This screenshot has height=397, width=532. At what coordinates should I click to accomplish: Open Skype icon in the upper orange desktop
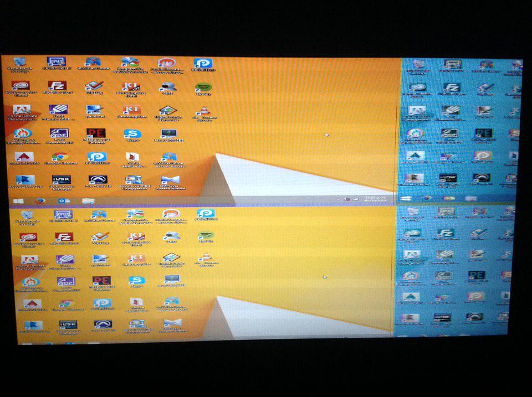(x=132, y=134)
